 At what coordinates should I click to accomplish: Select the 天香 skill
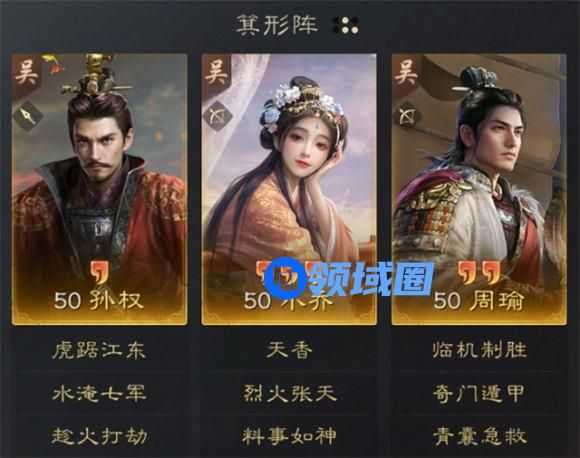pos(289,350)
